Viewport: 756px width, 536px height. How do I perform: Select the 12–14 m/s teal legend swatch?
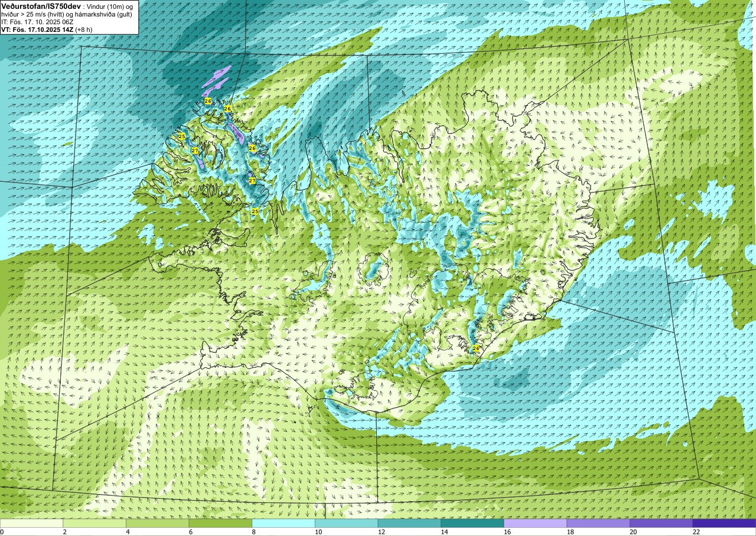coord(409,523)
